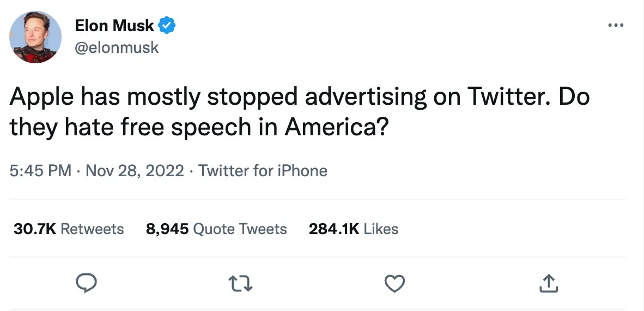
Task: Click the 8,945 quote count number
Action: tap(167, 229)
